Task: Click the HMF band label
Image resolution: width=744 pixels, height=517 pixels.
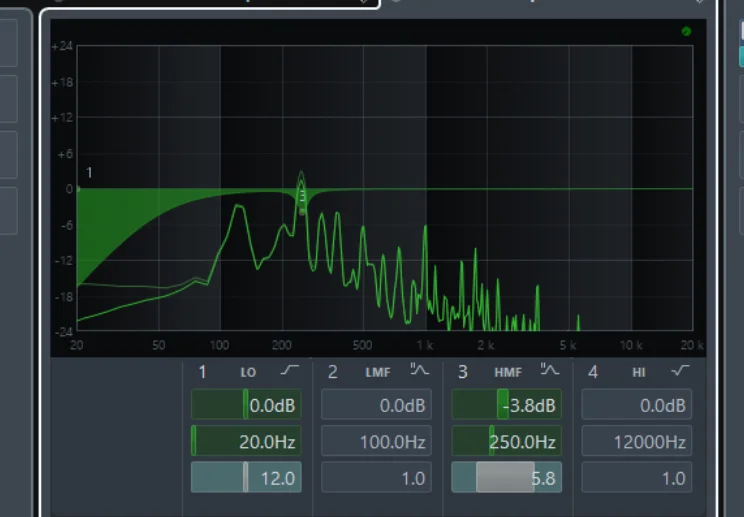Action: click(x=508, y=372)
